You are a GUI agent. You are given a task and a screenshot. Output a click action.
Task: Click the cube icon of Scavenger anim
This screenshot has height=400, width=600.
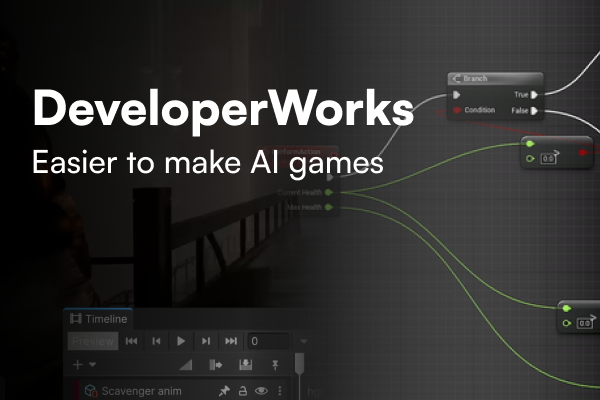pyautogui.click(x=91, y=391)
